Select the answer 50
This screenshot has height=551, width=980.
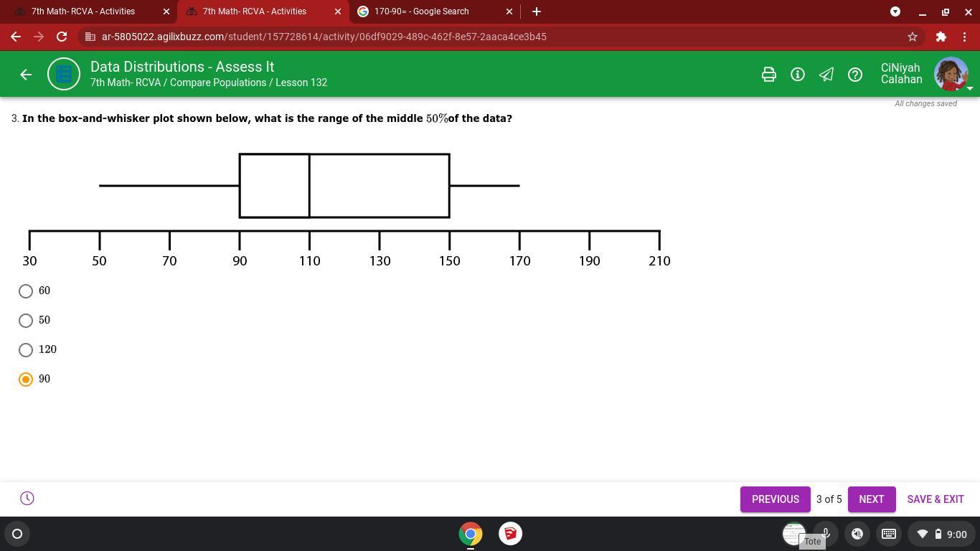point(26,321)
